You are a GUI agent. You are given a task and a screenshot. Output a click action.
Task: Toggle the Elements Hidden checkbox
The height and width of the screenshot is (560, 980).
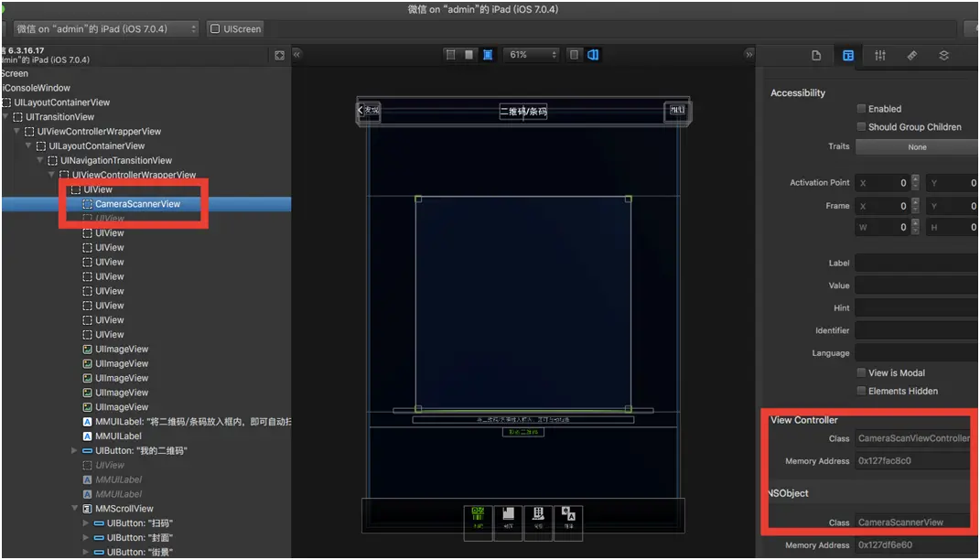[861, 392]
